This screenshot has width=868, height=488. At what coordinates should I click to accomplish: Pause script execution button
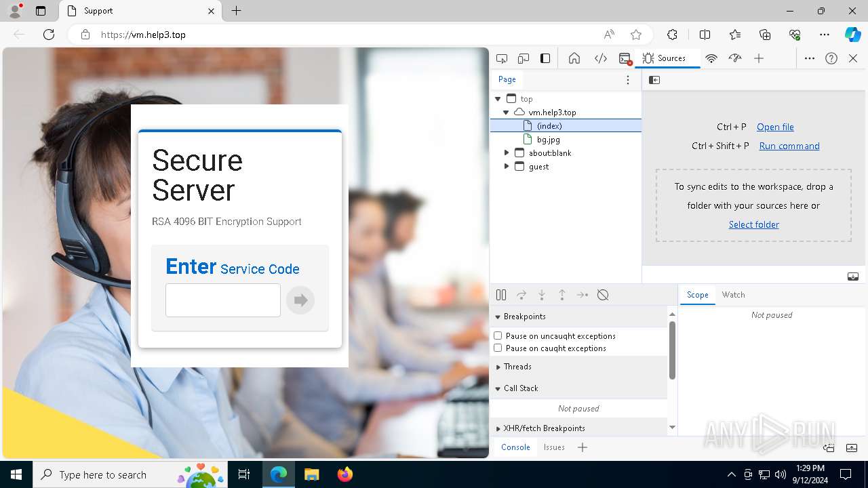coord(501,295)
